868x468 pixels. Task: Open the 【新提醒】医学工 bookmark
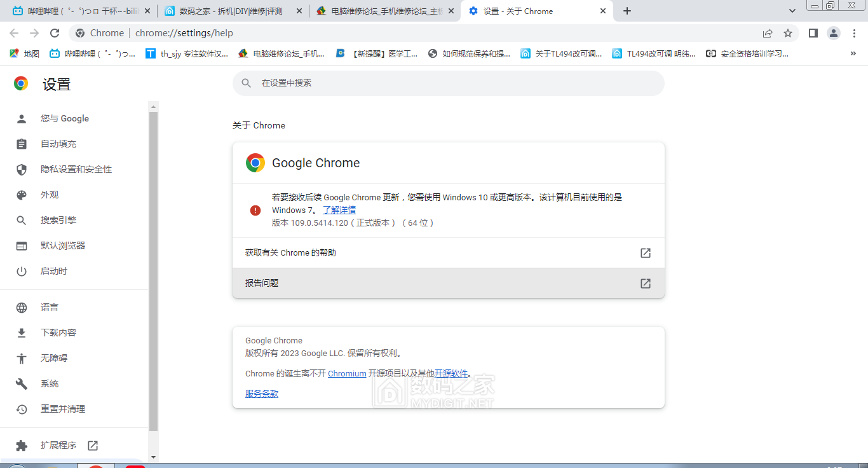pyautogui.click(x=377, y=54)
